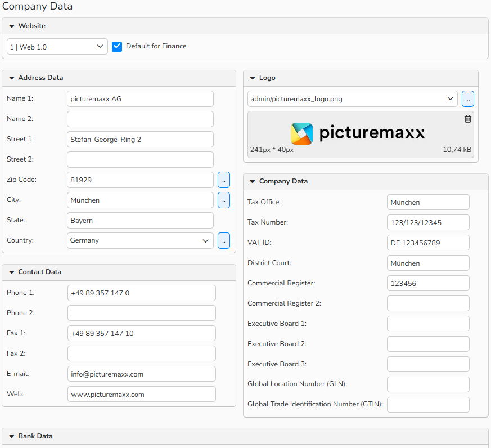Uncheck Default for Finance
491x448 pixels.
pos(117,46)
